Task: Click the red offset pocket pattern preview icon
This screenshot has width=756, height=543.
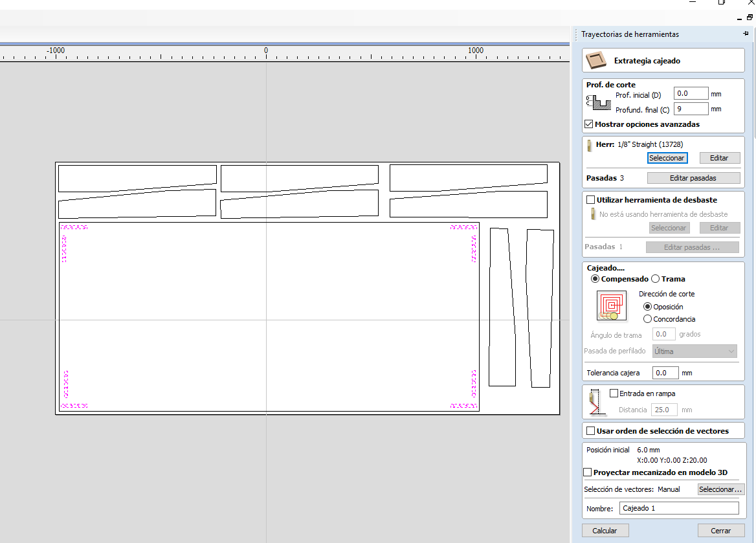Action: coord(612,305)
